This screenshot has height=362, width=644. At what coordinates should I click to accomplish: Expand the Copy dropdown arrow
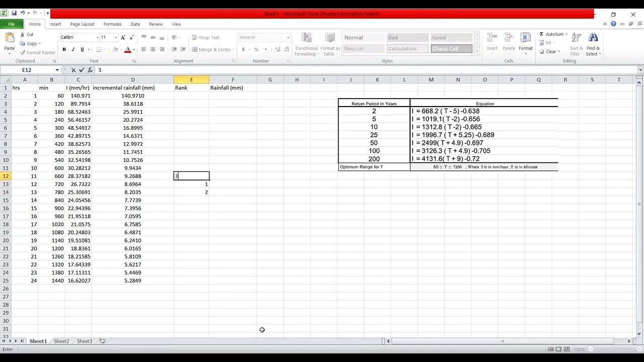[40, 44]
